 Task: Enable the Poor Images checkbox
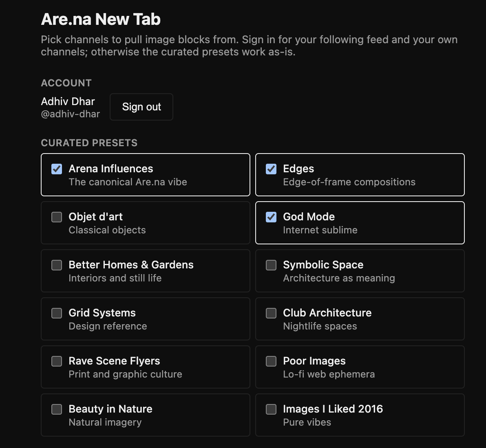pos(271,361)
